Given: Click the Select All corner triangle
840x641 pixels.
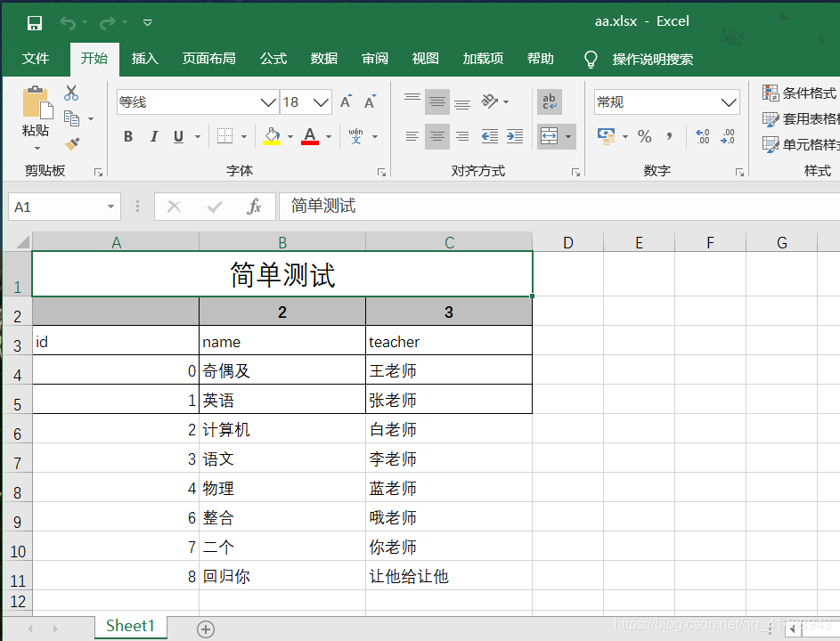Looking at the screenshot, I should [x=21, y=242].
